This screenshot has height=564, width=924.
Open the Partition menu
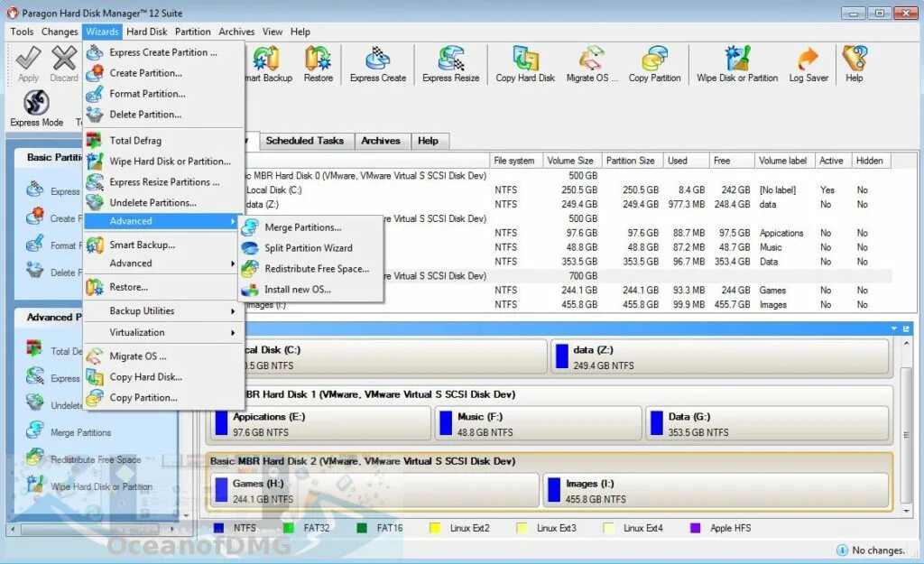tap(193, 32)
